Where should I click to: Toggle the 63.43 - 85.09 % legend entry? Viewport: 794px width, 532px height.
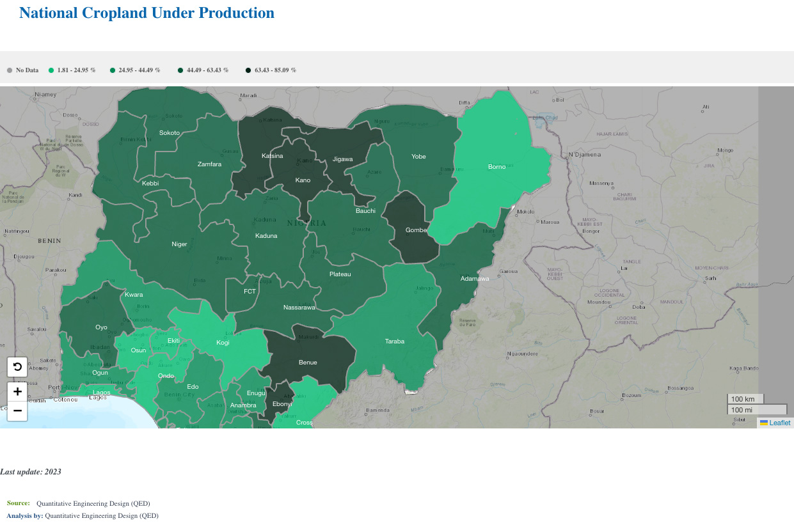pos(271,70)
